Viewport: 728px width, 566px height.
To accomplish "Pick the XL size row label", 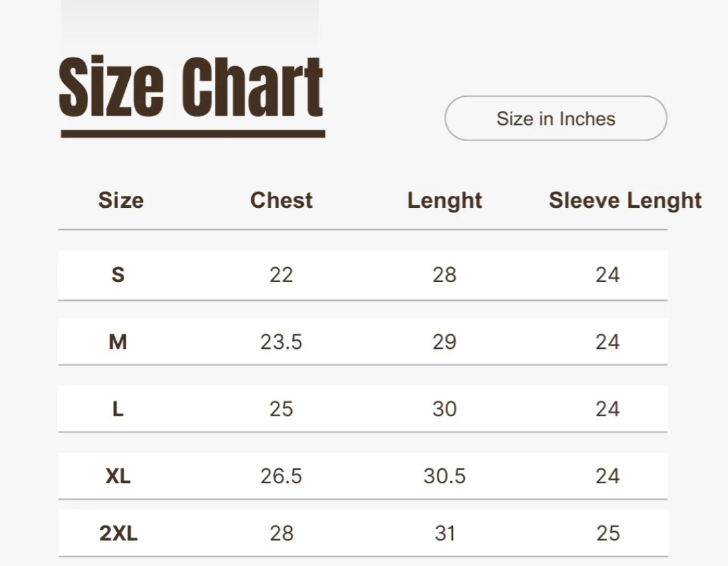I will pyautogui.click(x=118, y=476).
